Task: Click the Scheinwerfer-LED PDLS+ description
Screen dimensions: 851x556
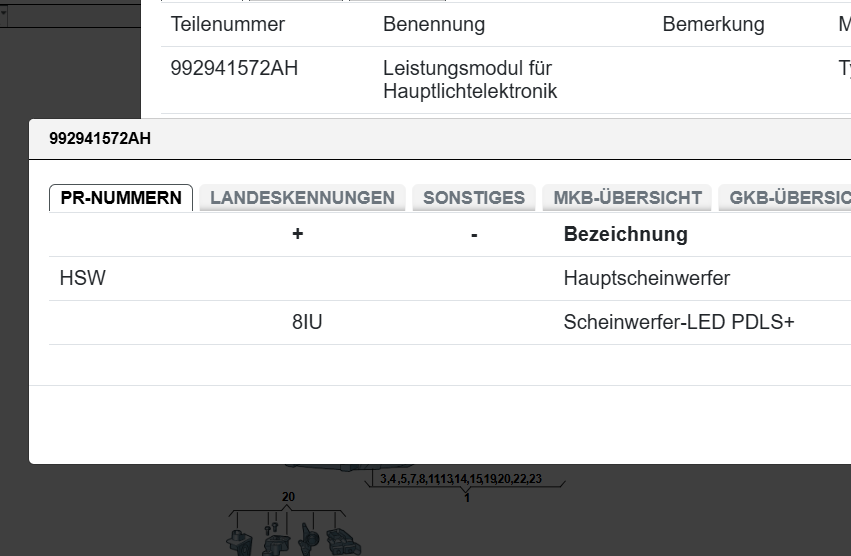Action: pyautogui.click(x=678, y=323)
